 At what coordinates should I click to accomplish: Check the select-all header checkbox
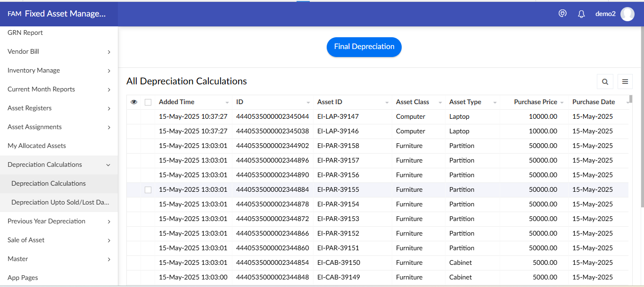point(148,102)
